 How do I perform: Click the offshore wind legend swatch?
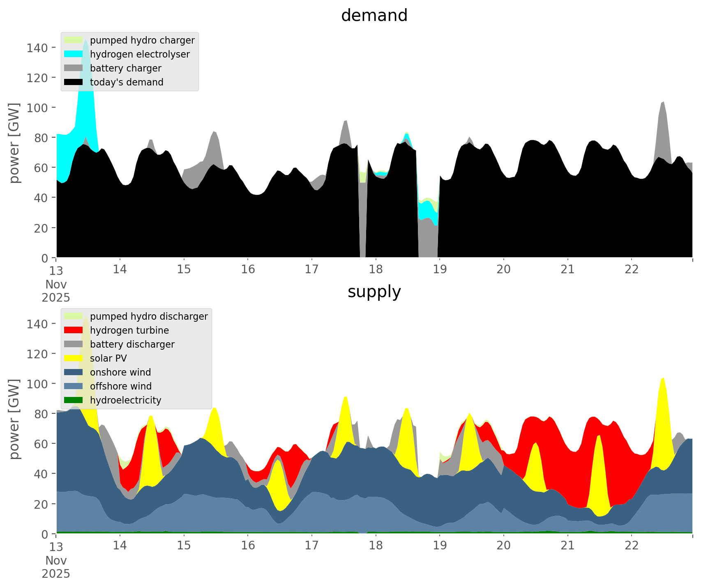(74, 386)
